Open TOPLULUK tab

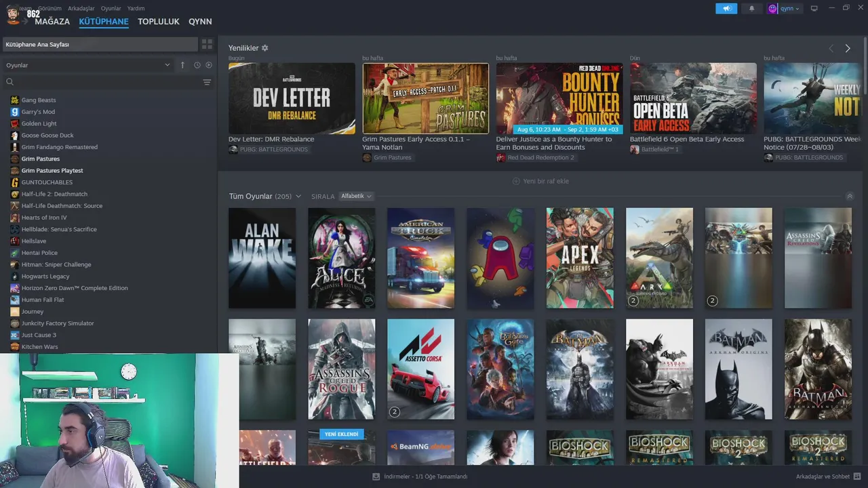[x=159, y=22]
